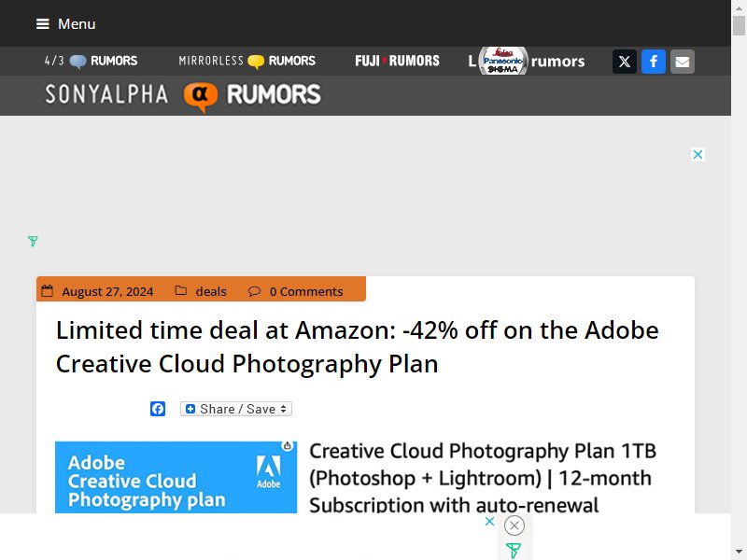This screenshot has width=747, height=560.
Task: Click the email envelope icon in header
Action: tap(683, 62)
